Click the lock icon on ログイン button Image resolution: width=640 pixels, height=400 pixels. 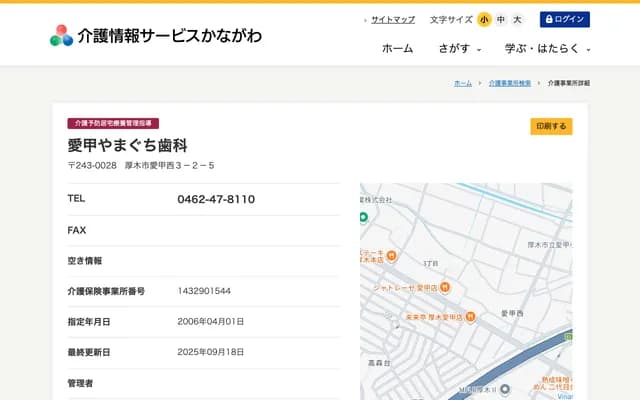pos(549,19)
